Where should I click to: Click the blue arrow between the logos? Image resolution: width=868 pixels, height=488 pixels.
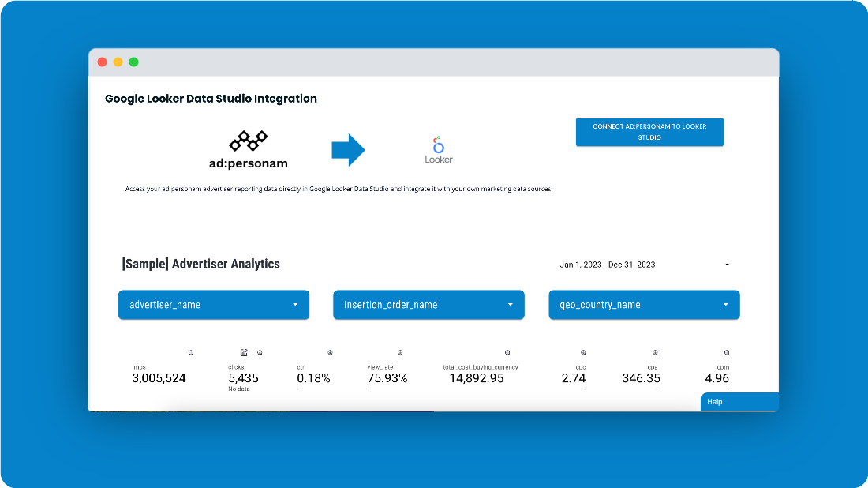coord(348,149)
